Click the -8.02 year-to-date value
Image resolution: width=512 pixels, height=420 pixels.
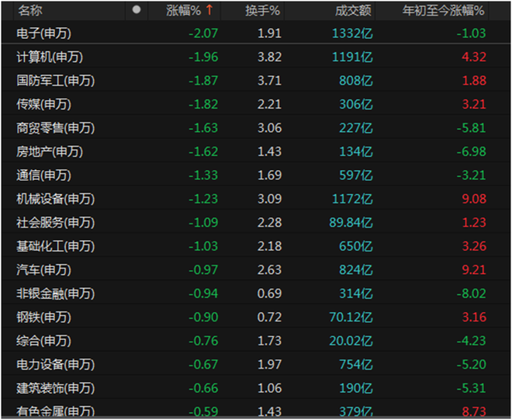[471, 293]
